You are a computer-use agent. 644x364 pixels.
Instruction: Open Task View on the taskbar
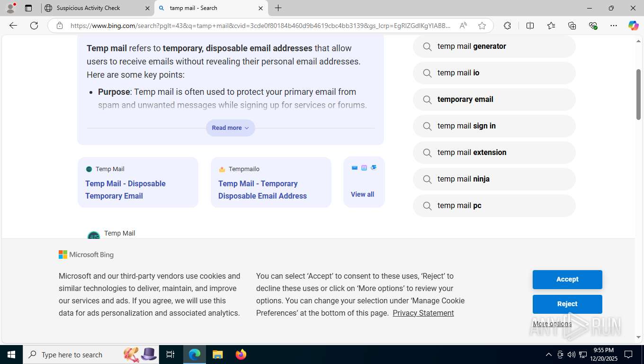pyautogui.click(x=170, y=355)
